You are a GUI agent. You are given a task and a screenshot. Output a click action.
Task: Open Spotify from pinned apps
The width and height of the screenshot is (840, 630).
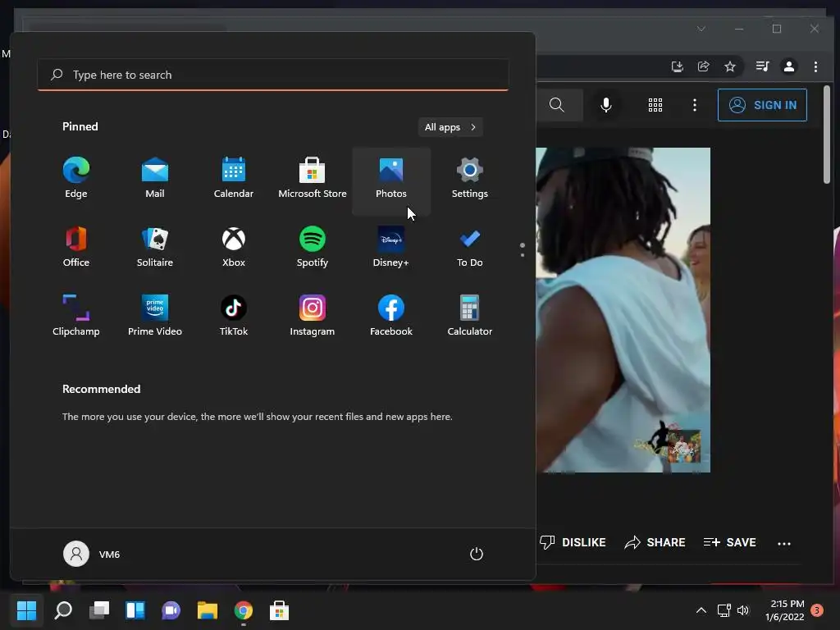(313, 248)
